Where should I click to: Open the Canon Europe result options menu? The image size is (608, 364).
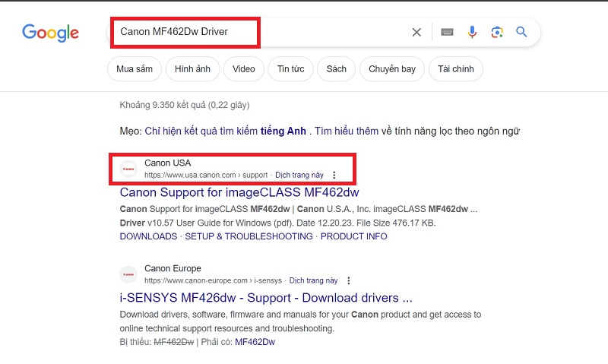coord(348,280)
